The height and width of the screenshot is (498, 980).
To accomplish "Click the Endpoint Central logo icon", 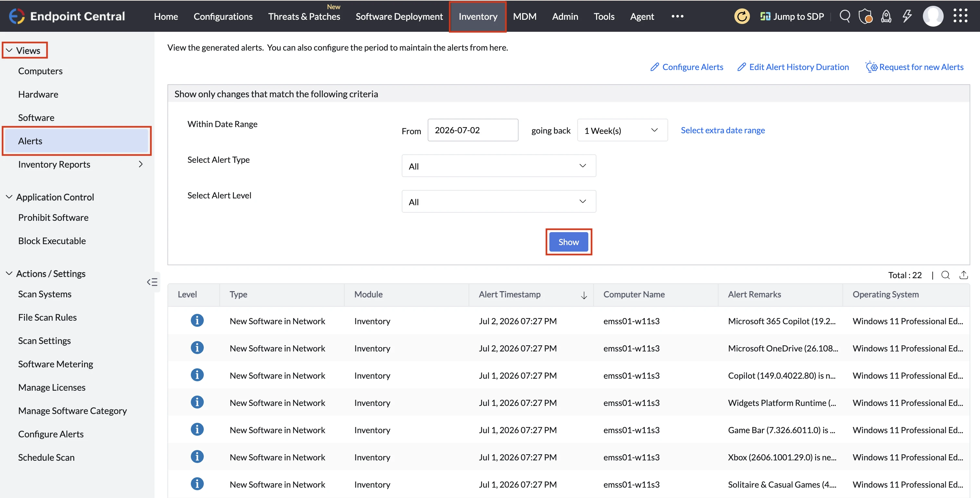I will click(x=17, y=16).
